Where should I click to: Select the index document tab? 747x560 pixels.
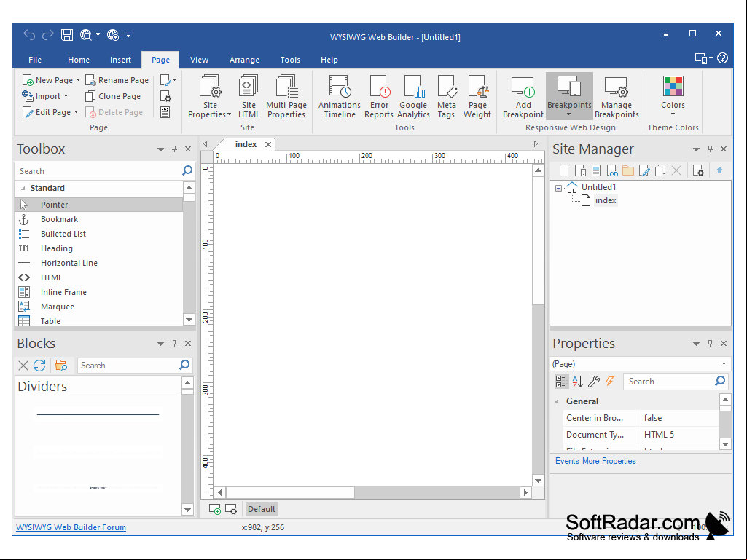tap(246, 144)
